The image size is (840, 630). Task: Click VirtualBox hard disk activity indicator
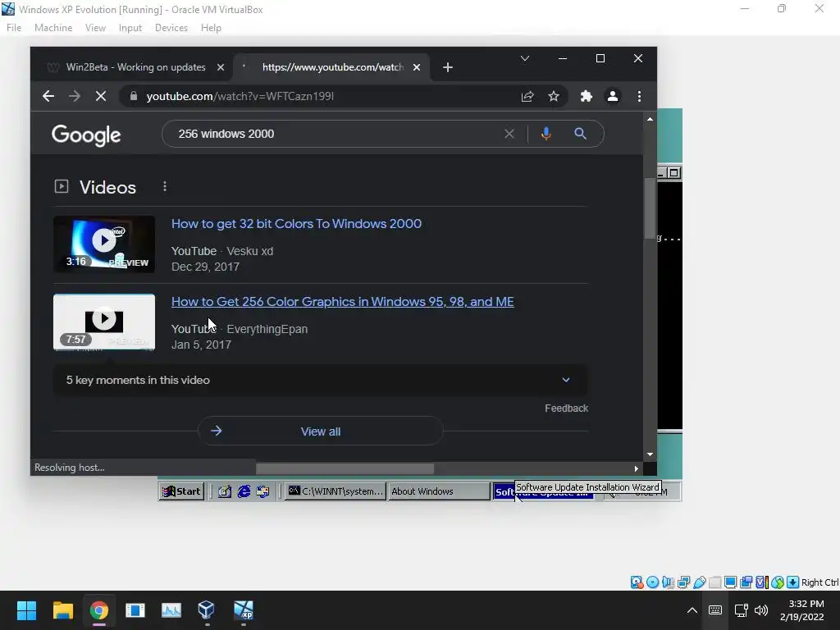(637, 582)
